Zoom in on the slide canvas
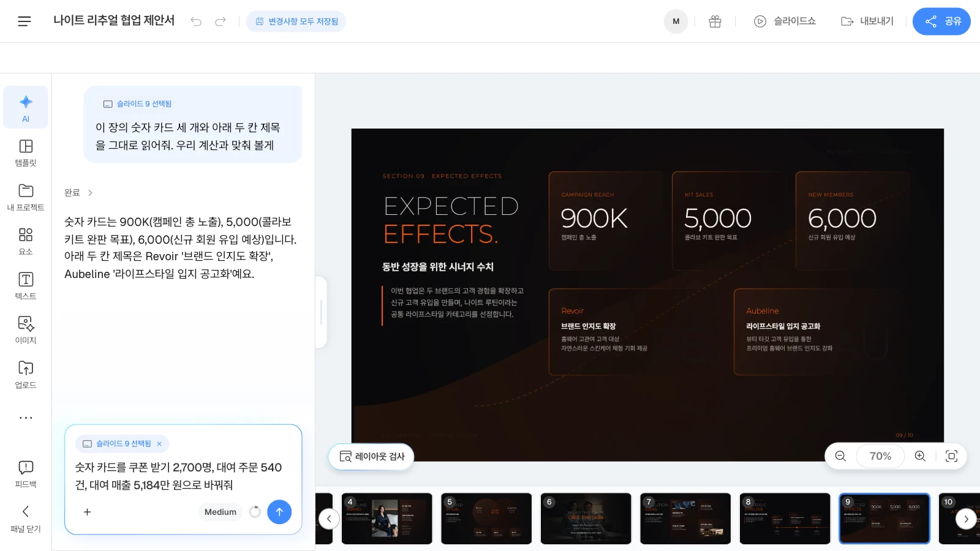This screenshot has width=980, height=551. (920, 456)
